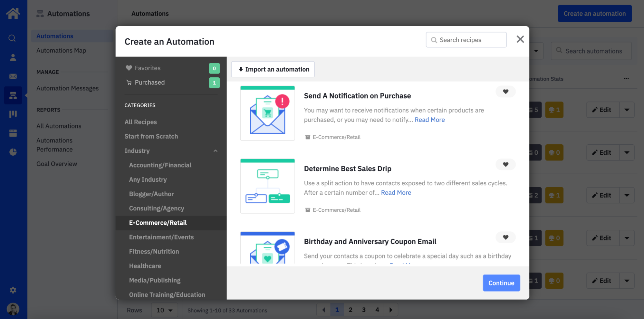This screenshot has height=319, width=644.
Task: Open the Home dashboard via house icon
Action: [x=13, y=14]
